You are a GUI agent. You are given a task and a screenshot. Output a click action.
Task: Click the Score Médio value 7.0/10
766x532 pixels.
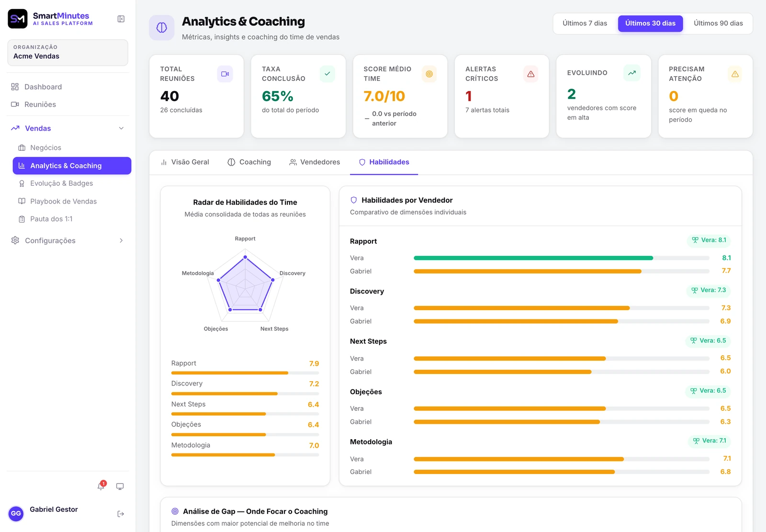(384, 96)
